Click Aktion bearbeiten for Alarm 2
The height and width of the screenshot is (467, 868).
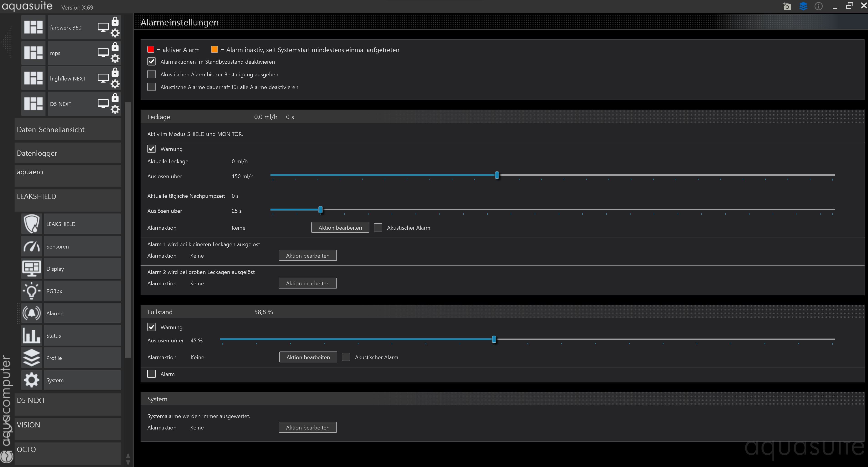[308, 283]
